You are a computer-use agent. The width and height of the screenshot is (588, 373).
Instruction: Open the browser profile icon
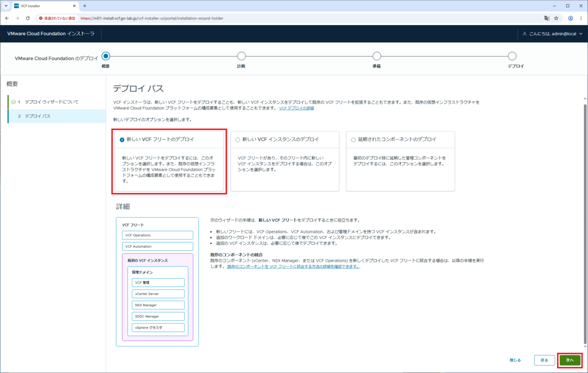(x=571, y=18)
